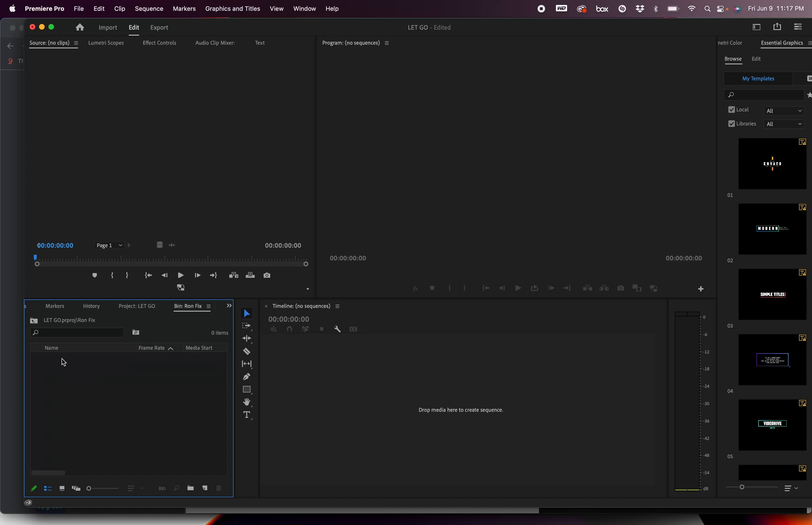Switch bin to Icon View
Viewport: 812px width, 525px height.
click(x=62, y=489)
